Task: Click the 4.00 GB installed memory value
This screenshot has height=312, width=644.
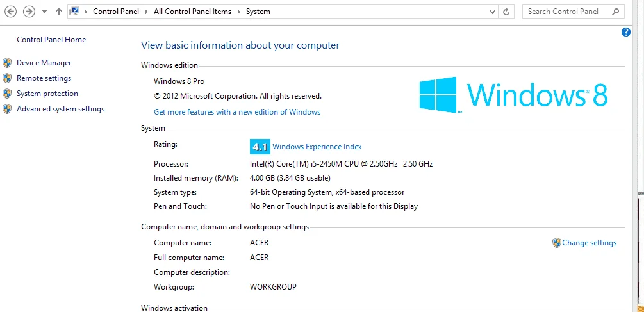Action: (x=290, y=177)
